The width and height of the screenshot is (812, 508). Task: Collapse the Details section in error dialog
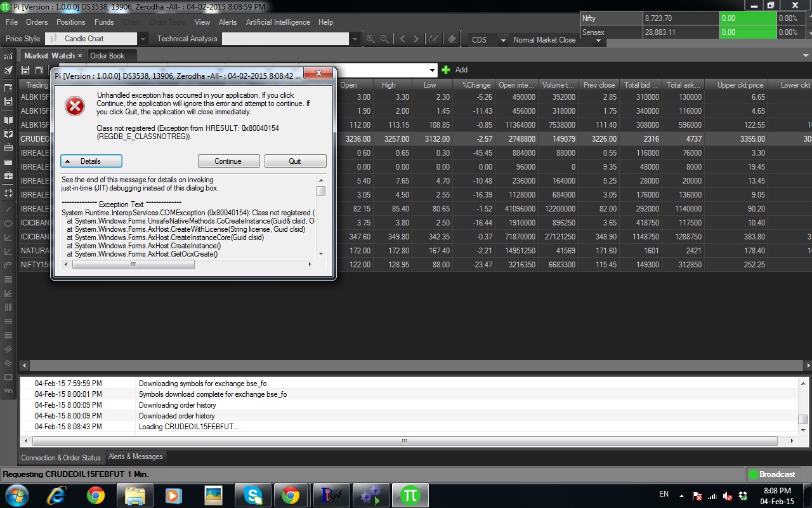pyautogui.click(x=91, y=161)
